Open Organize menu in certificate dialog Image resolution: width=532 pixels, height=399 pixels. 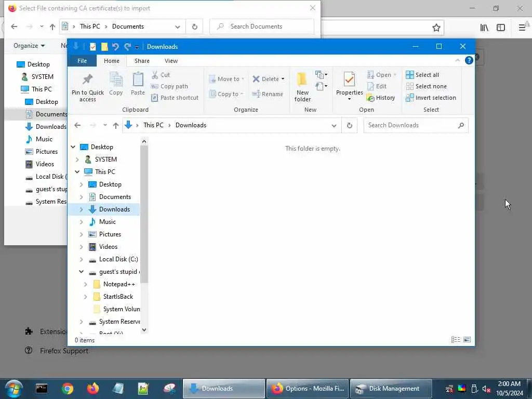click(x=29, y=46)
